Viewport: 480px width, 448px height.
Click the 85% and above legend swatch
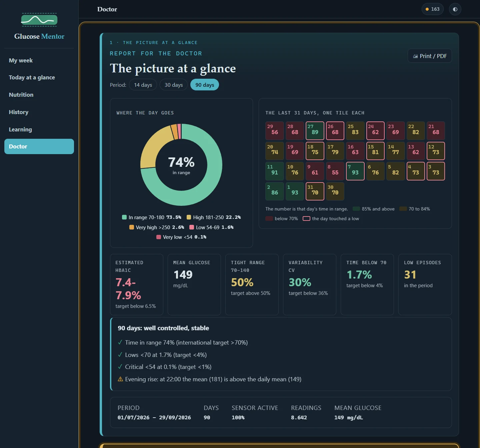(x=356, y=209)
